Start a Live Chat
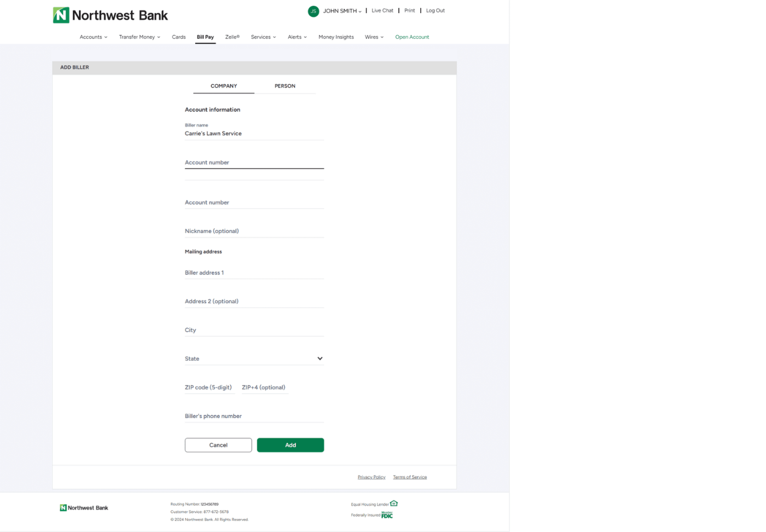766x532 pixels. [382, 11]
